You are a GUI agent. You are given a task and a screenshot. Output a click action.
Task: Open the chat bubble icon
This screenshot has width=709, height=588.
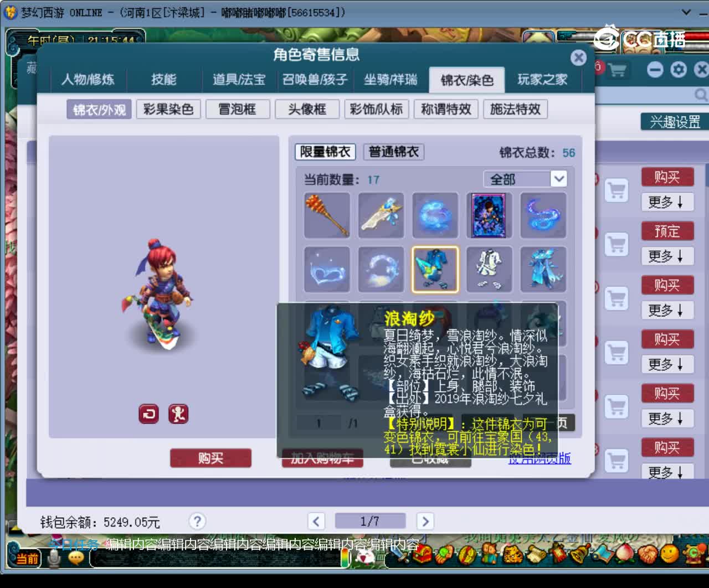pos(76,558)
